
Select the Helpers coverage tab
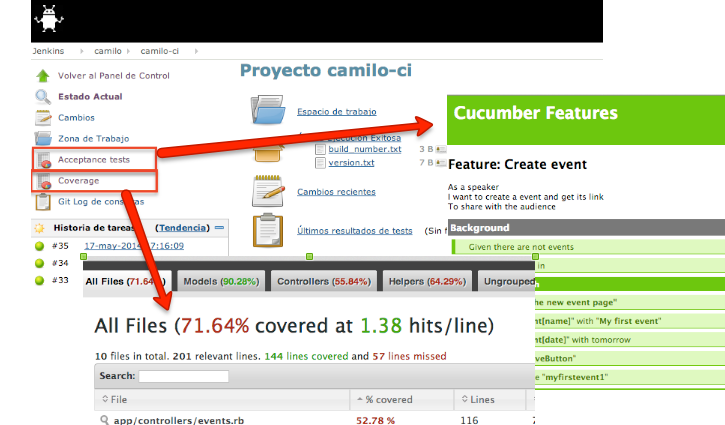[x=422, y=283]
